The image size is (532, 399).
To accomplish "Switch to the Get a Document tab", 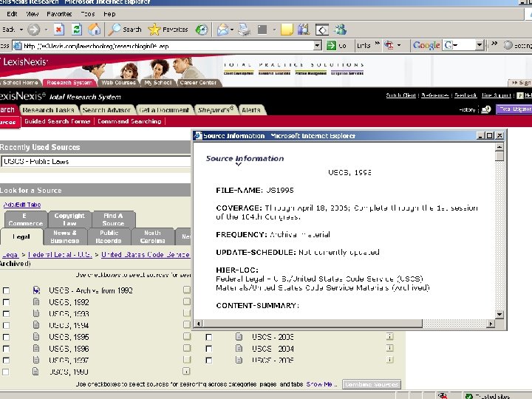I will [164, 110].
